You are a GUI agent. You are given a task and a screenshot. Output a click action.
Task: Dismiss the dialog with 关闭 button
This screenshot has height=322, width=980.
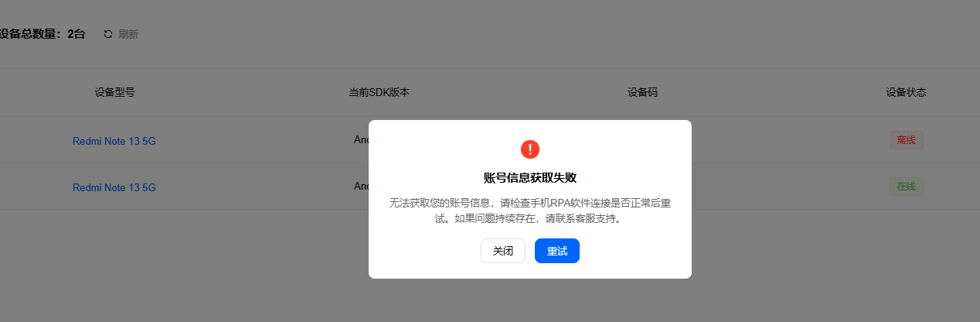(x=502, y=251)
